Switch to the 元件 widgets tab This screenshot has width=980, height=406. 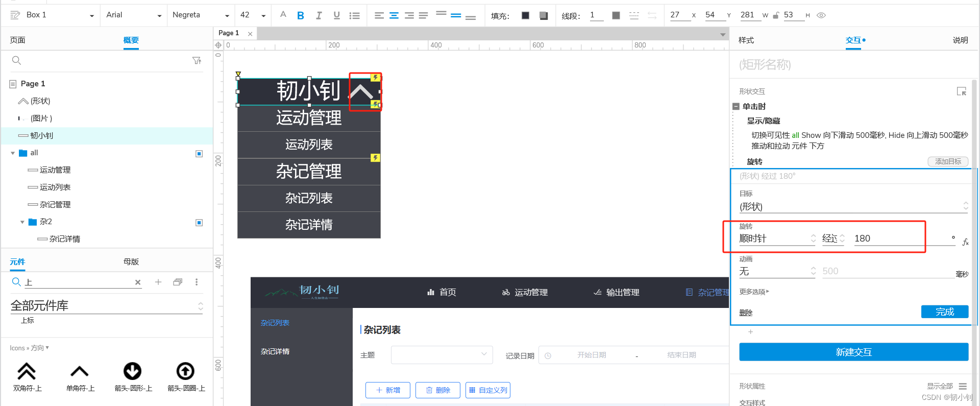(17, 262)
